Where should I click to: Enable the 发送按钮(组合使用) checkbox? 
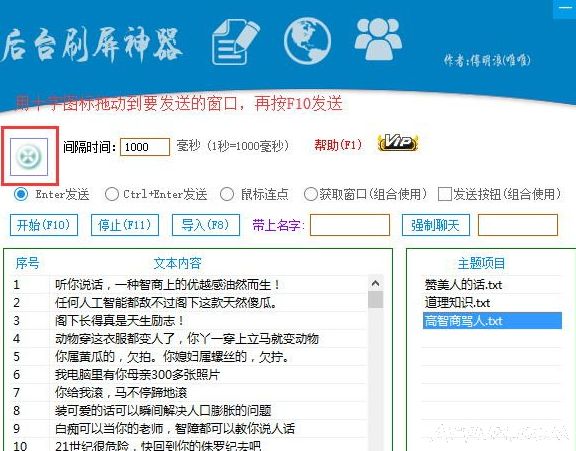(444, 194)
